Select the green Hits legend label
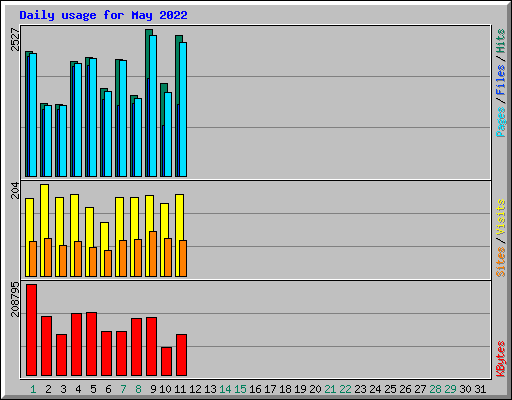Image resolution: width=512 pixels, height=400 pixels. pyautogui.click(x=501, y=41)
